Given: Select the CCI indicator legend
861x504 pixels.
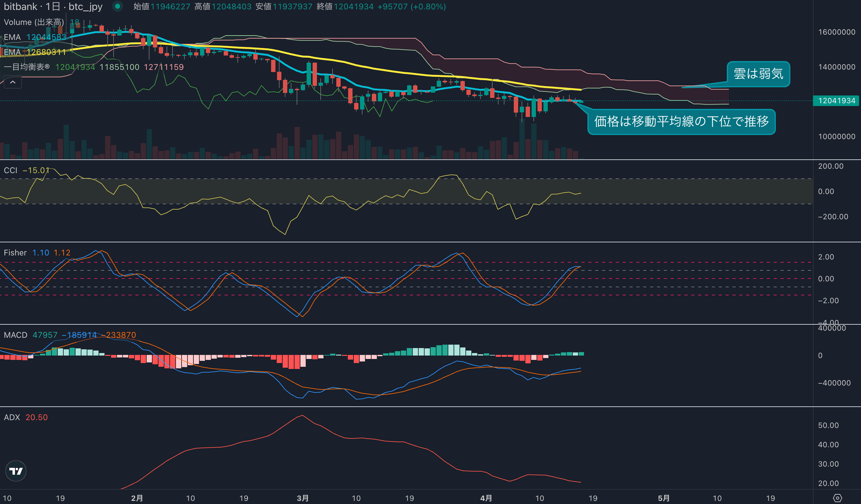Looking at the screenshot, I should [x=11, y=170].
